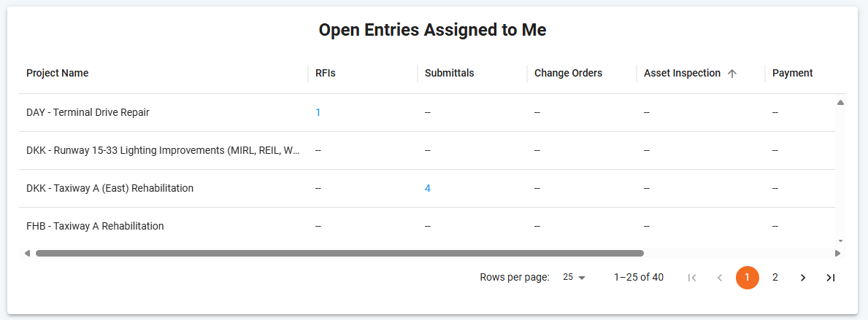
Task: Click the horizontal scrollbar thumb
Action: tap(339, 254)
